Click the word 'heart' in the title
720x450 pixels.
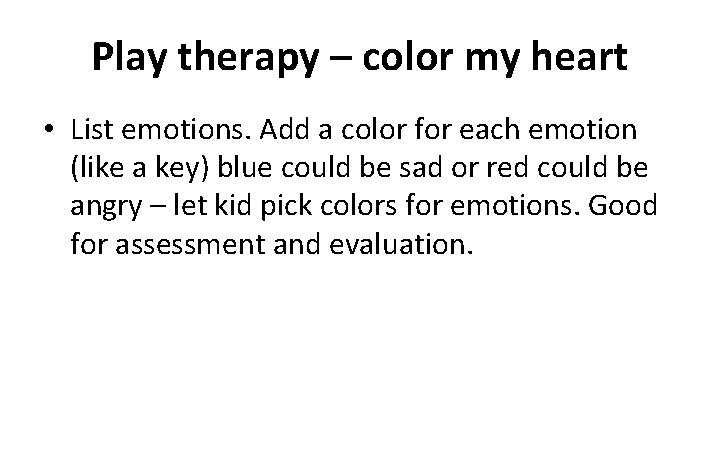click(579, 56)
